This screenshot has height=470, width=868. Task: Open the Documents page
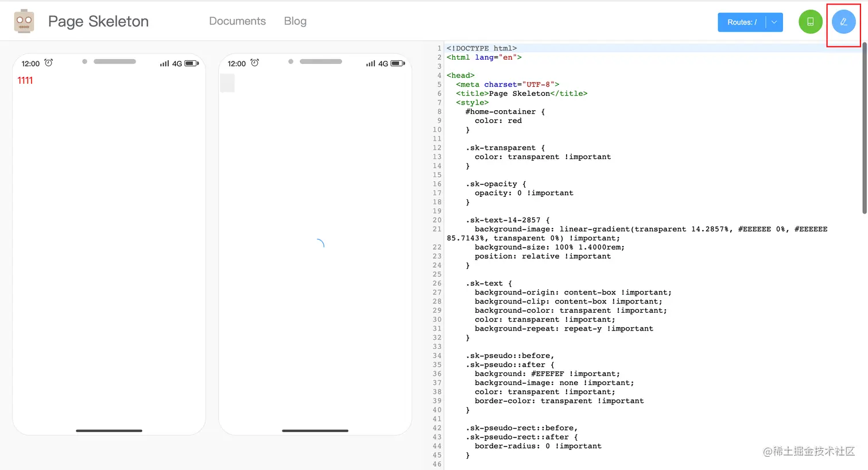click(x=238, y=21)
